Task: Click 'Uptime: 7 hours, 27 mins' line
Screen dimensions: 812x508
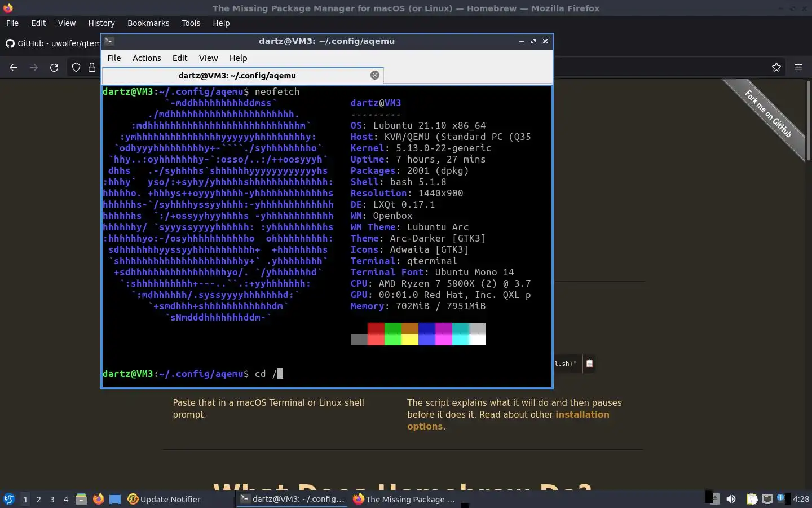Action: click(418, 159)
